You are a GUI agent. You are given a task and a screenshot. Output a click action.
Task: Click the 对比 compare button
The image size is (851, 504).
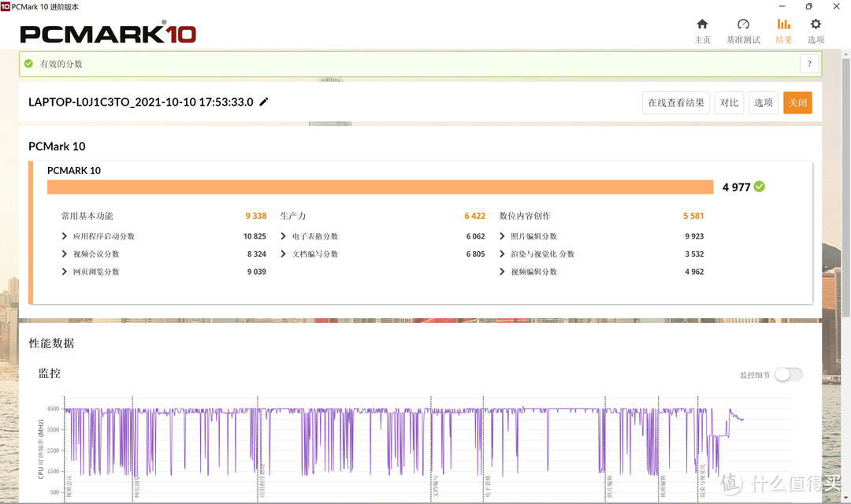click(729, 102)
